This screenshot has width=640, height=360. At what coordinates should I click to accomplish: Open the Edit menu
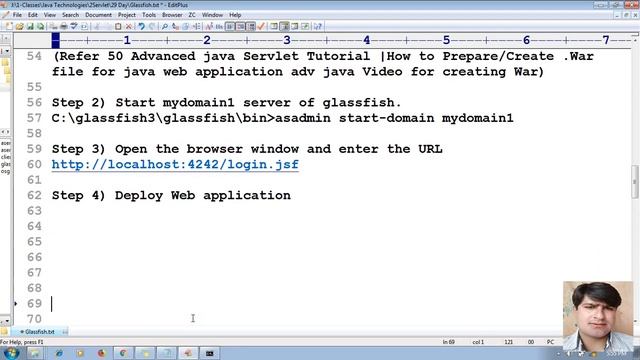pyautogui.click(x=33, y=15)
